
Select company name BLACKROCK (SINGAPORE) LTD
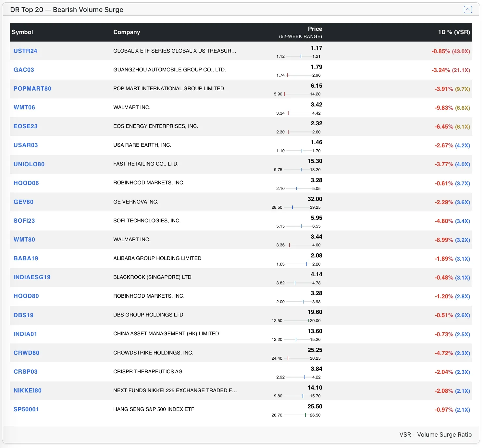pyautogui.click(x=152, y=277)
